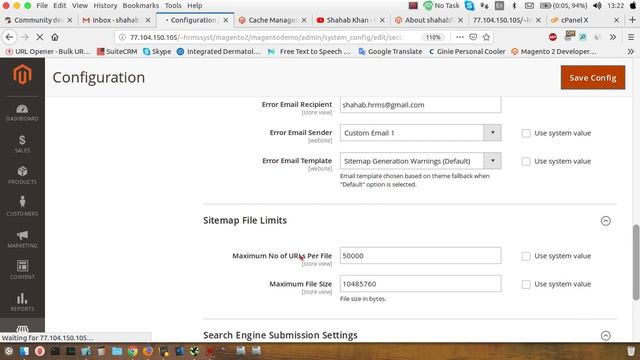This screenshot has width=640, height=360.
Task: Collapse the Sitemap File Limits section
Action: tap(606, 221)
